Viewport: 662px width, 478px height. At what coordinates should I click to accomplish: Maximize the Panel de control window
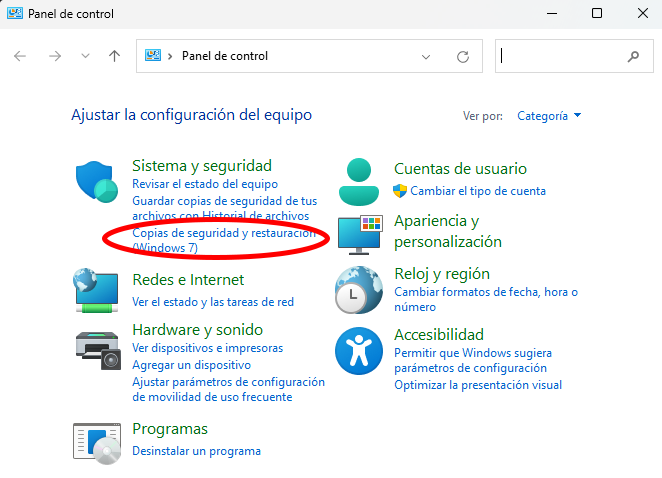[x=597, y=14]
